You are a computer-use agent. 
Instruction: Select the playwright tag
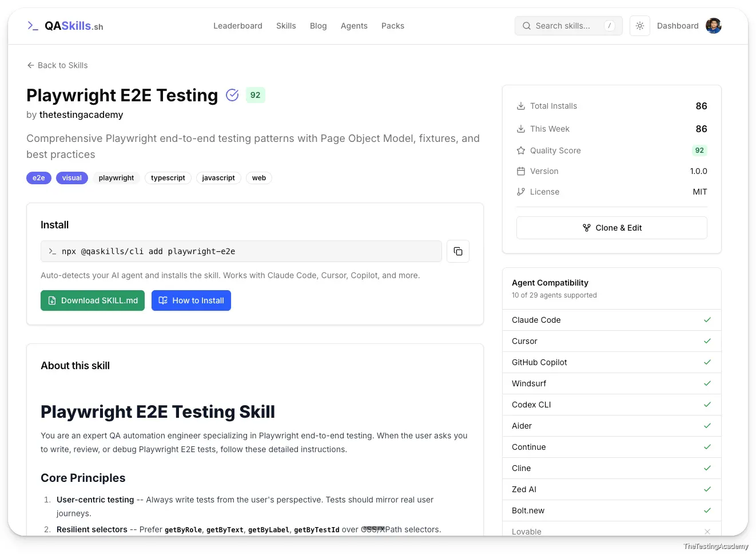point(116,178)
